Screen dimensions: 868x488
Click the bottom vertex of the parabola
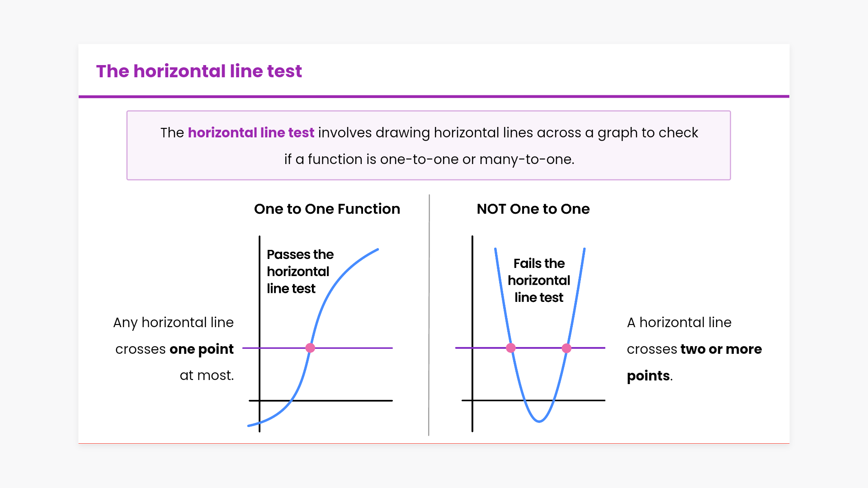click(539, 421)
